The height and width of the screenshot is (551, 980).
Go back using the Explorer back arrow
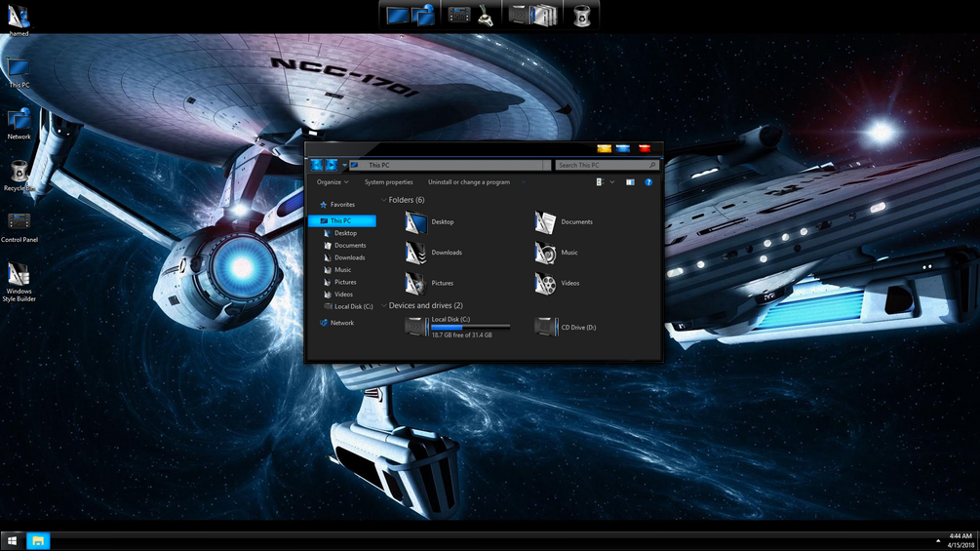pyautogui.click(x=317, y=165)
